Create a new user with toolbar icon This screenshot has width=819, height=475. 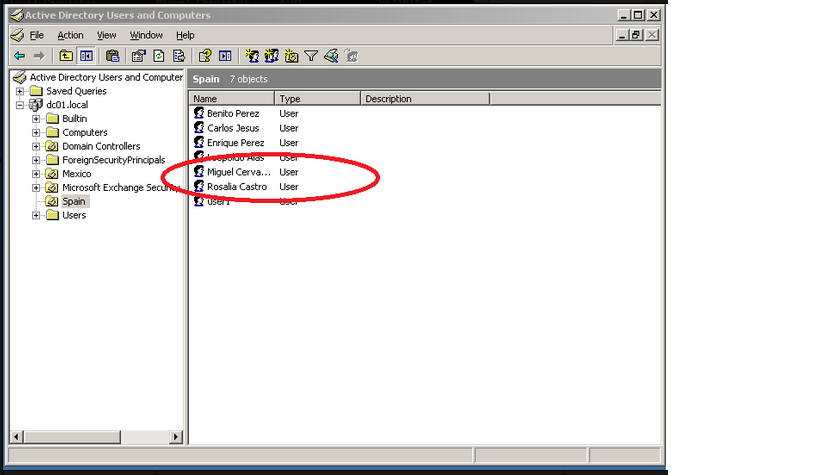point(252,55)
